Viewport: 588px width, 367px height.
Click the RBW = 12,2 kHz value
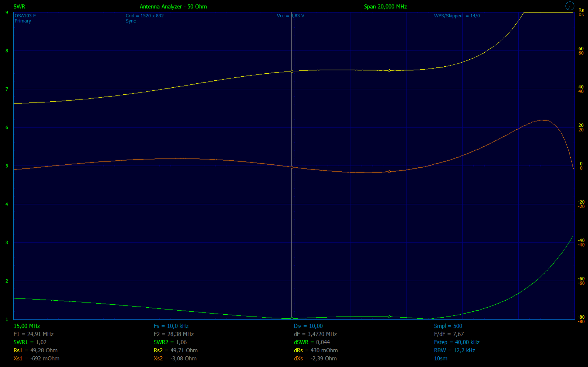(454, 350)
